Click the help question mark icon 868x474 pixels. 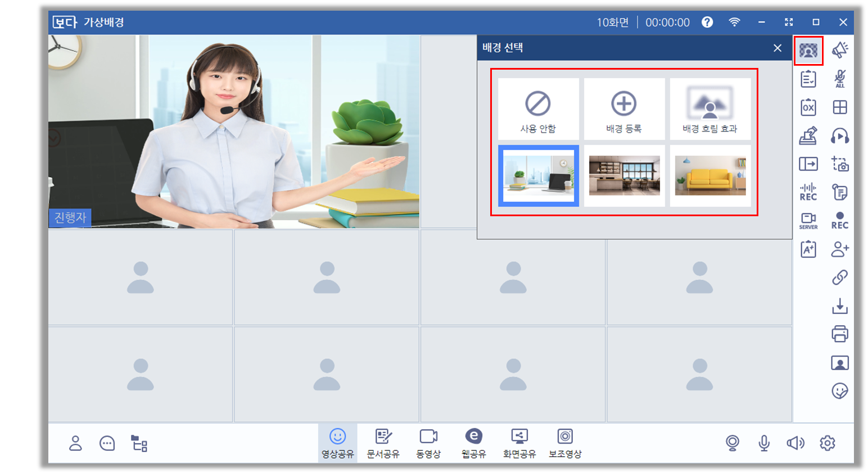tap(707, 22)
